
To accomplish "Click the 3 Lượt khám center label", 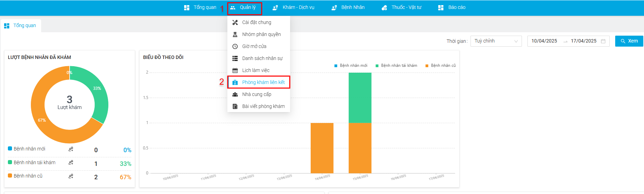I will [x=70, y=102].
